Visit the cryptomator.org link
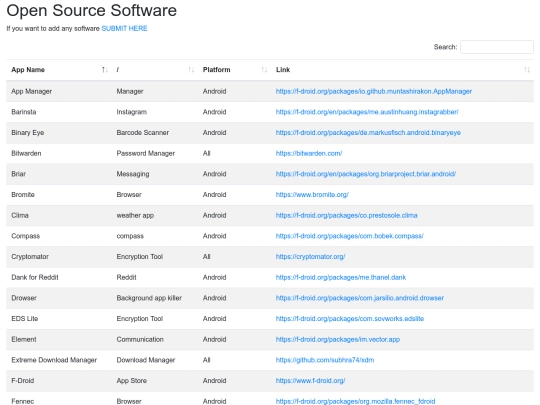Viewport: 540px width, 405px height. pyautogui.click(x=310, y=257)
